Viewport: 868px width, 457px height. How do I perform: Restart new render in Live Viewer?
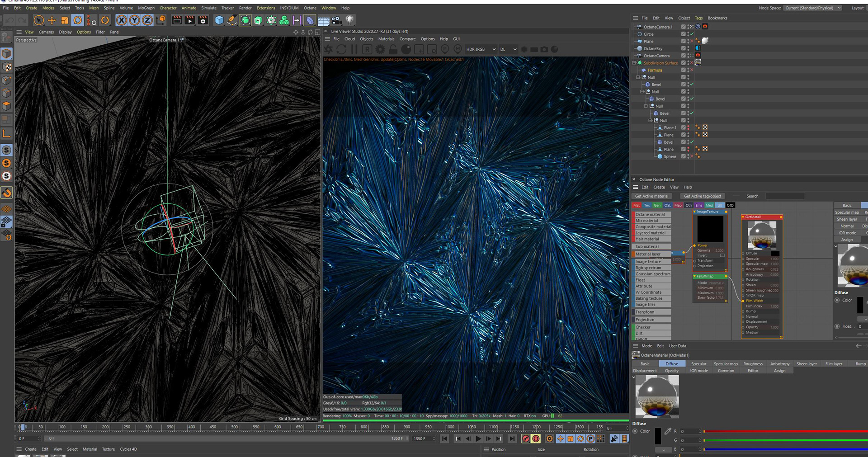[341, 49]
